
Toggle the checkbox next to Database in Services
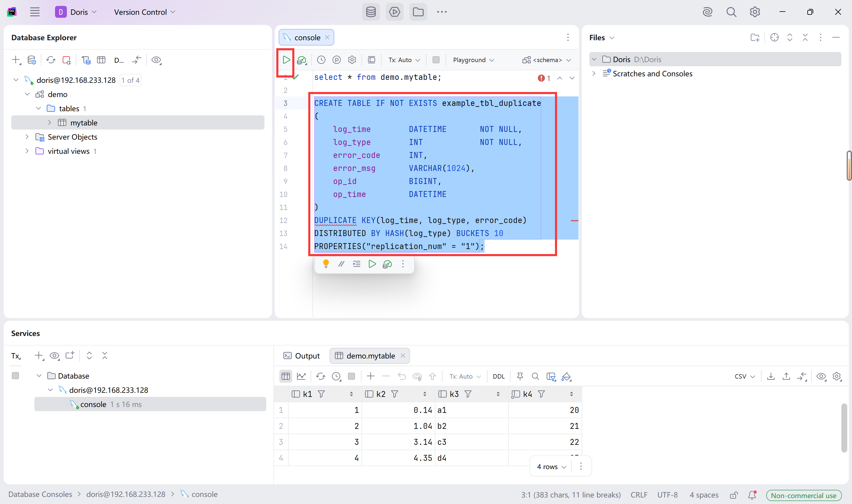click(x=15, y=376)
